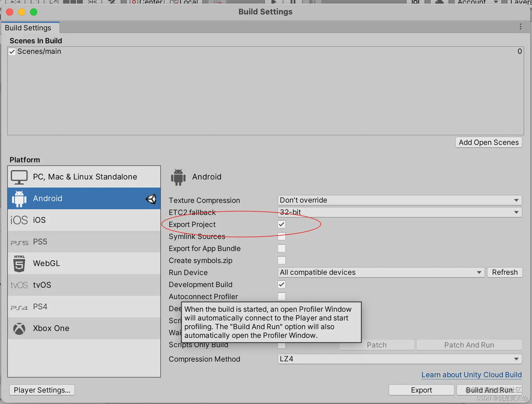Open the Compression Method dropdown
Viewport: 532px width, 404px height.
399,359
